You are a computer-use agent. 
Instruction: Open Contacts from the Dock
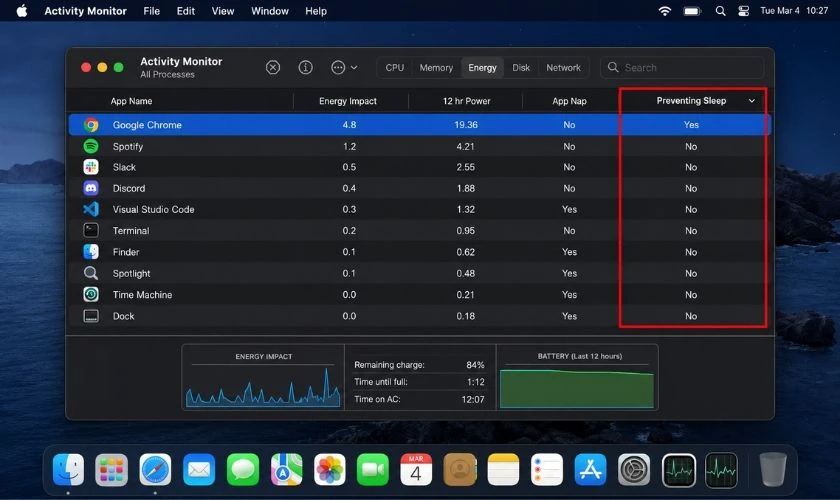(460, 469)
